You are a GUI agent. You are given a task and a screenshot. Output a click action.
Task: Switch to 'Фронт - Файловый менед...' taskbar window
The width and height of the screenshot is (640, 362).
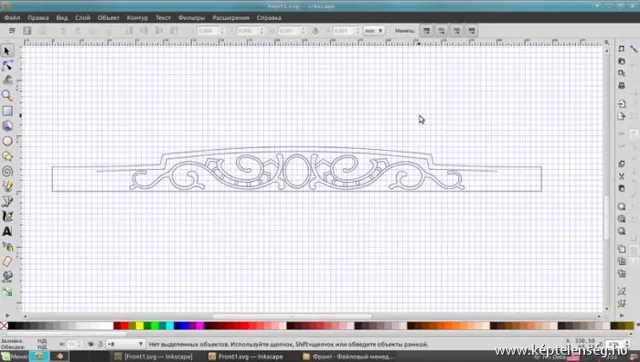click(x=349, y=357)
